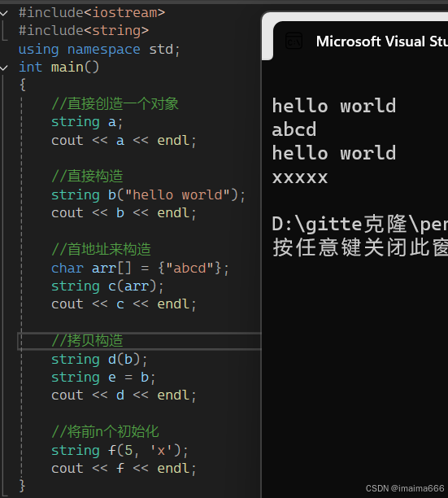The height and width of the screenshot is (498, 448).
Task: Click the console icon in the terminal tab
Action: [x=294, y=41]
